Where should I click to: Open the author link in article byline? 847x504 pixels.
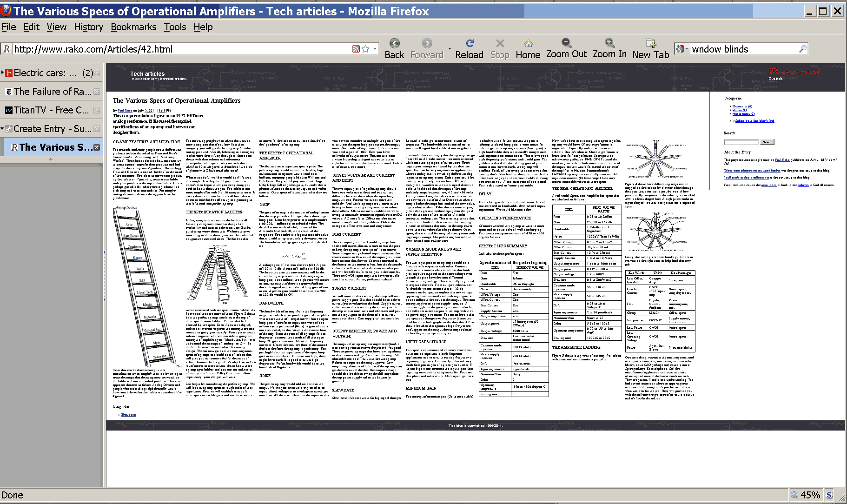[x=125, y=111]
